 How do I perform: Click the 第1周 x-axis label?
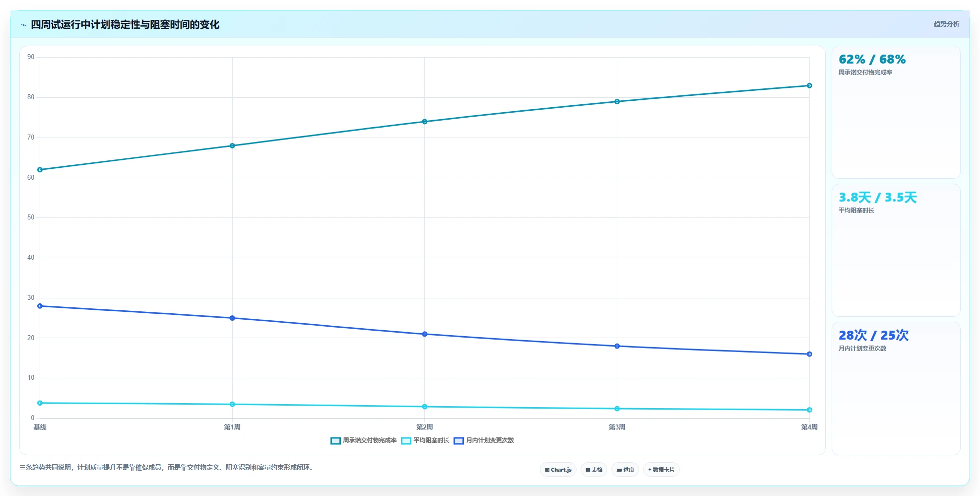point(232,427)
